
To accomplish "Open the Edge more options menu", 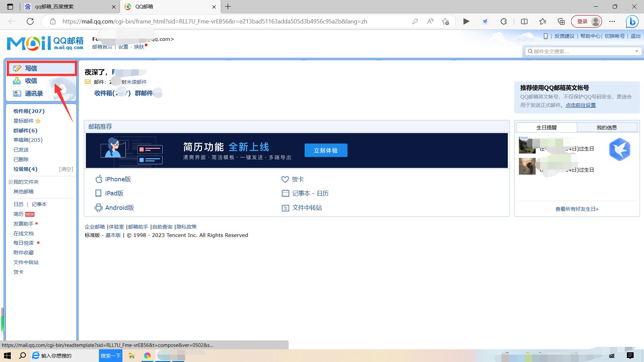I will click(612, 21).
